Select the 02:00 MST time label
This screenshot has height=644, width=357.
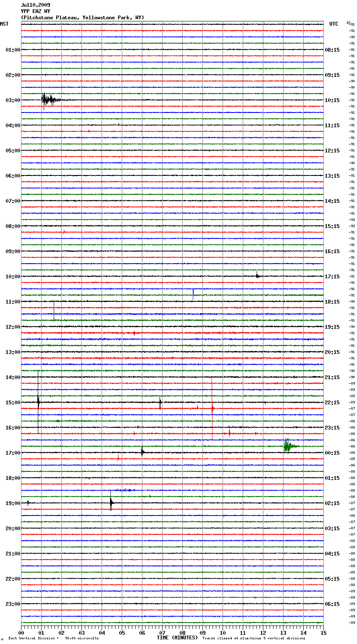point(13,75)
